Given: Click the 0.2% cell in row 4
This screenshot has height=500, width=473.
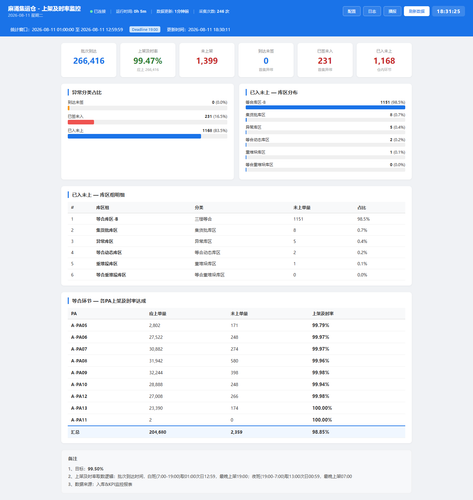Looking at the screenshot, I should 362,252.
